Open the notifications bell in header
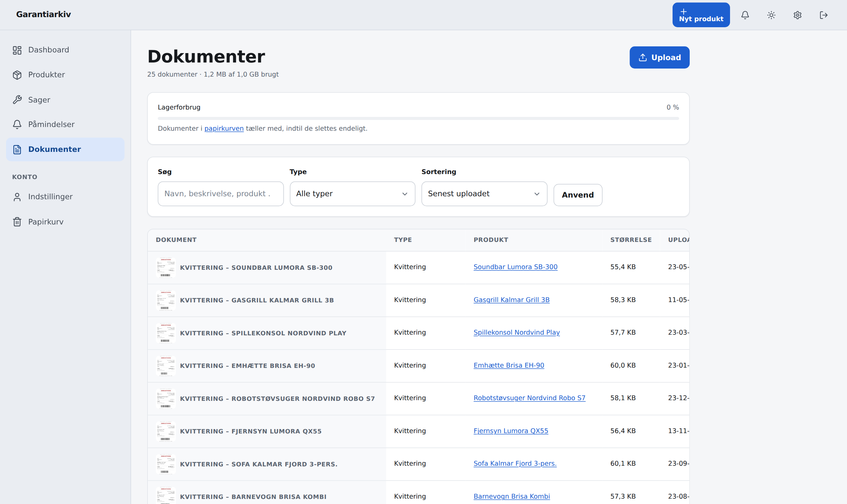 [x=745, y=15]
